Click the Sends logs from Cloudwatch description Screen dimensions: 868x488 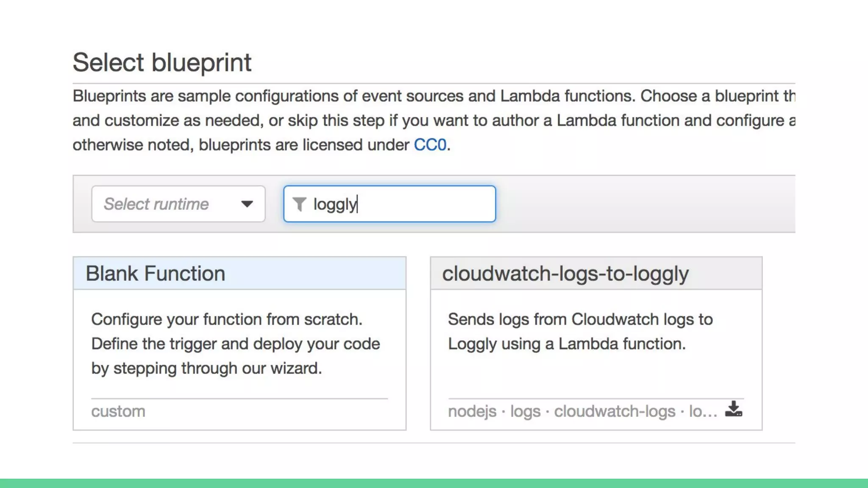pos(580,332)
